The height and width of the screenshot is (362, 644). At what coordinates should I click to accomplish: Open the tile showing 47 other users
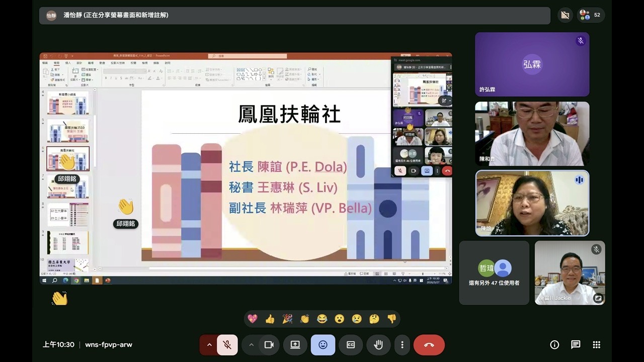click(494, 273)
